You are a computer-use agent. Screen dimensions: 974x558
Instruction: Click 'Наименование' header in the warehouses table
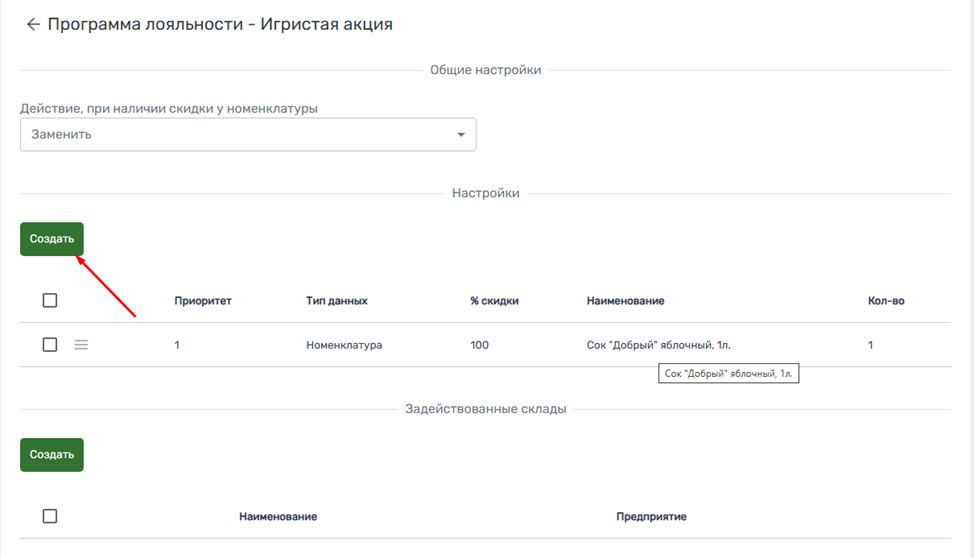(x=278, y=517)
